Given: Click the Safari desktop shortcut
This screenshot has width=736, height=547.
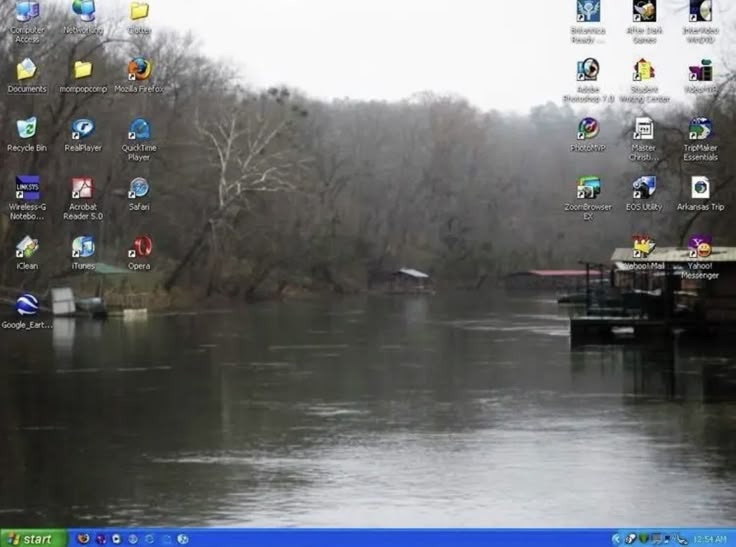Looking at the screenshot, I should click(139, 188).
